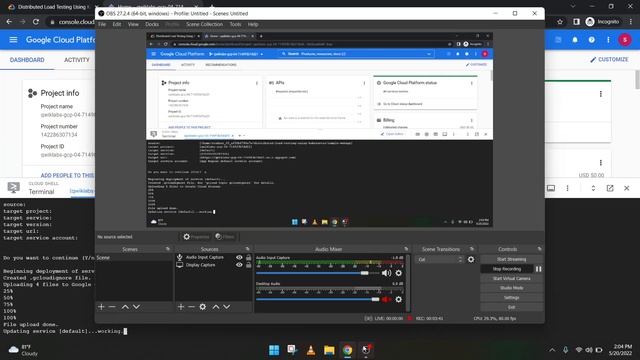Pop out the Sources dock icon

247,249
